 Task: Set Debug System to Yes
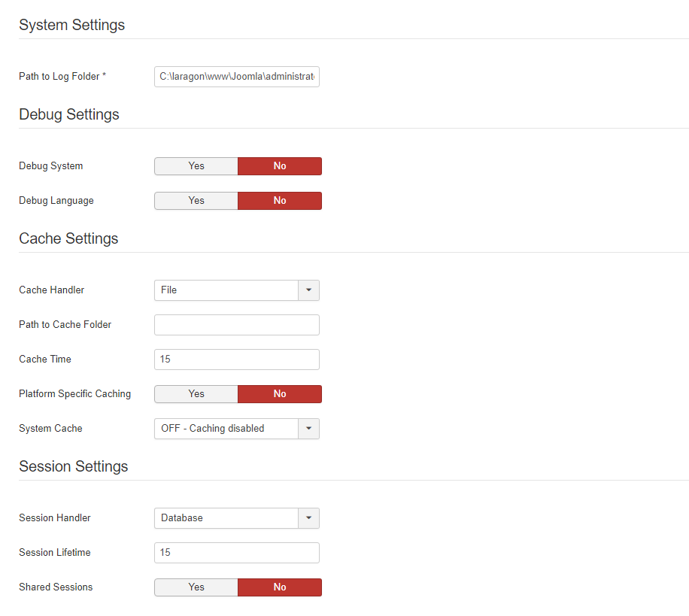[196, 166]
